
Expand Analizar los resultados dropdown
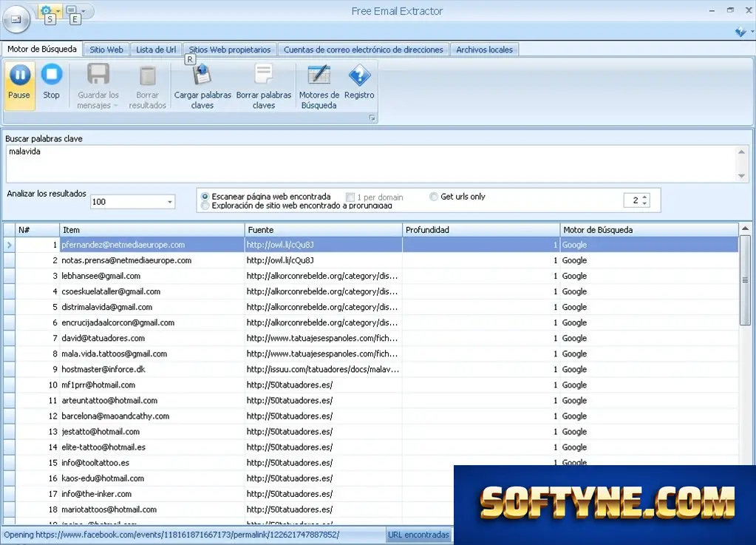tap(170, 202)
